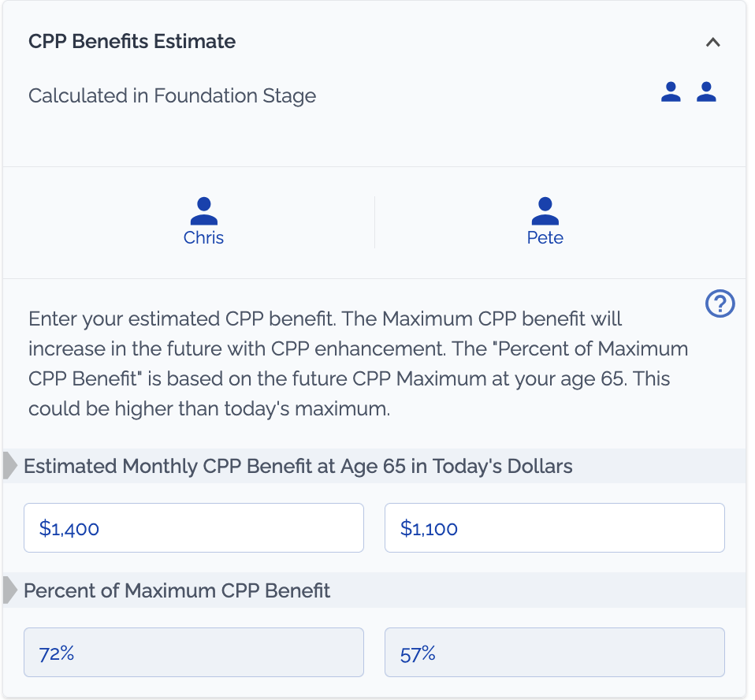Click Chris's 72% percent of maximum field
The width and height of the screenshot is (755, 700).
(x=194, y=653)
